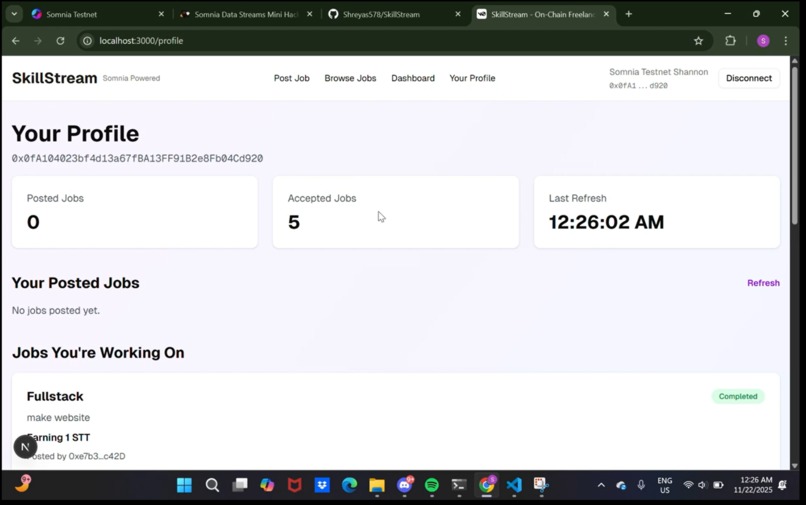Open Task View on the taskbar
The image size is (806, 505).
click(240, 485)
